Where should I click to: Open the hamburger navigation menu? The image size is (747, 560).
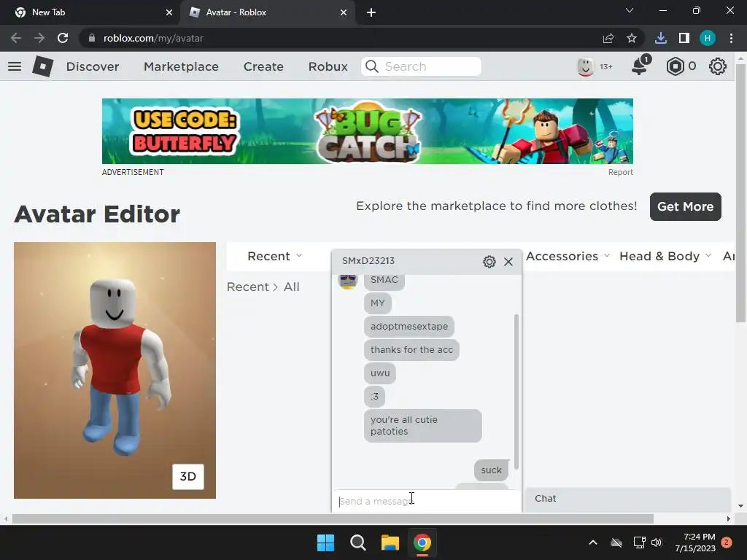click(15, 66)
